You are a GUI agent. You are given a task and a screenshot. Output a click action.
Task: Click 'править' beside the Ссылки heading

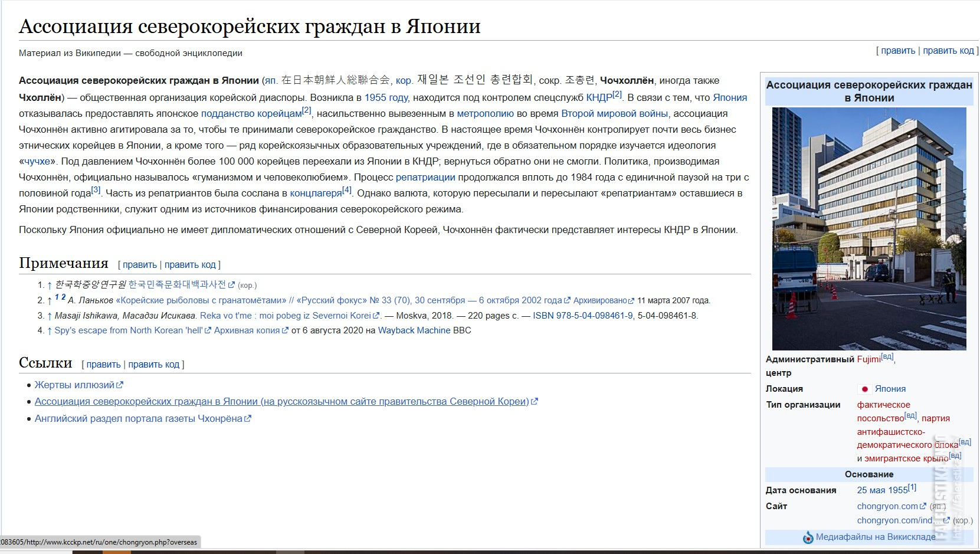click(x=103, y=365)
